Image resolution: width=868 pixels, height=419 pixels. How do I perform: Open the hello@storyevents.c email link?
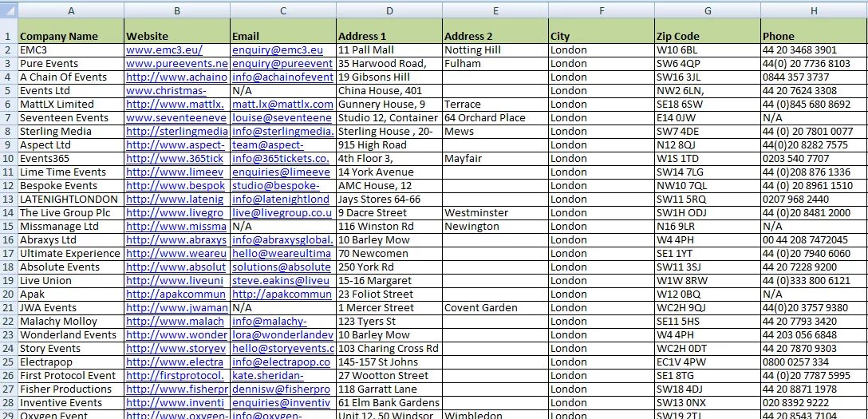click(283, 348)
